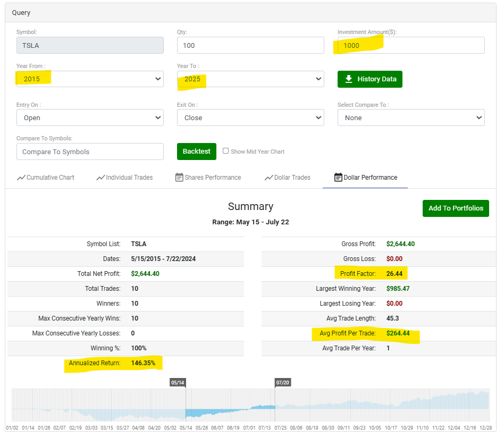This screenshot has width=504, height=437.
Task: Click the Largest Losing Year value $0.00
Action: (x=394, y=304)
